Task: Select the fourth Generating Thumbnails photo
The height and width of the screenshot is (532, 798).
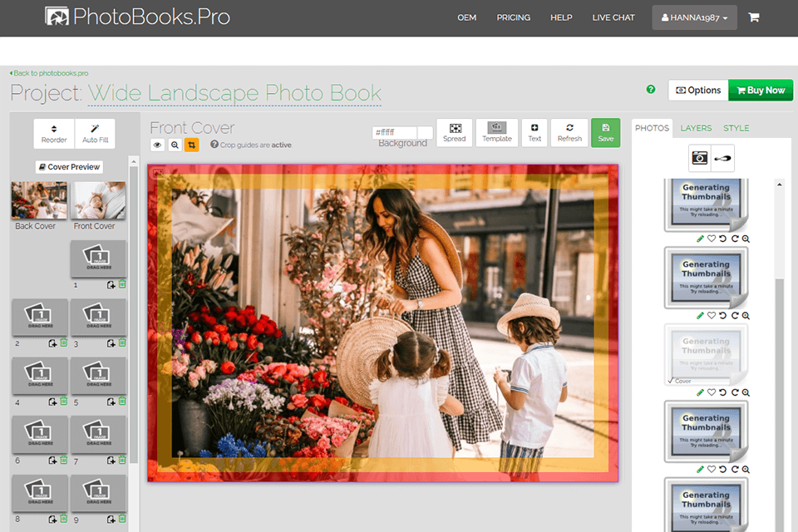Action: 706,431
